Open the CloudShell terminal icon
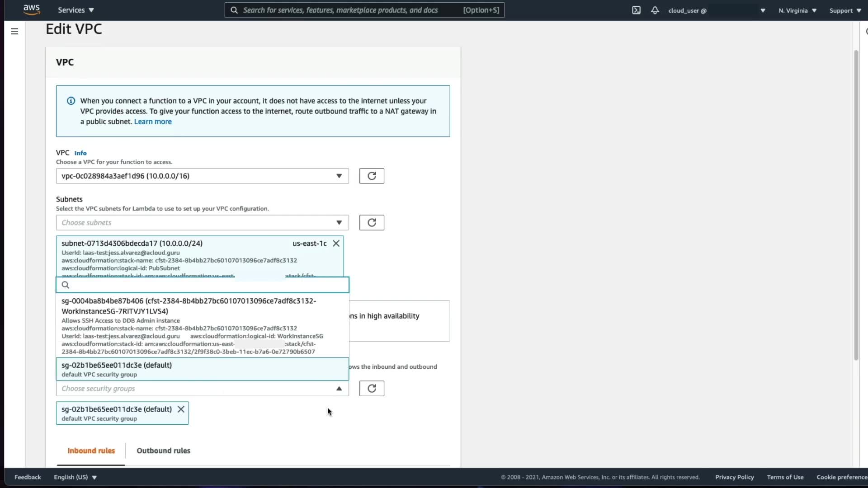The height and width of the screenshot is (488, 868). [636, 10]
